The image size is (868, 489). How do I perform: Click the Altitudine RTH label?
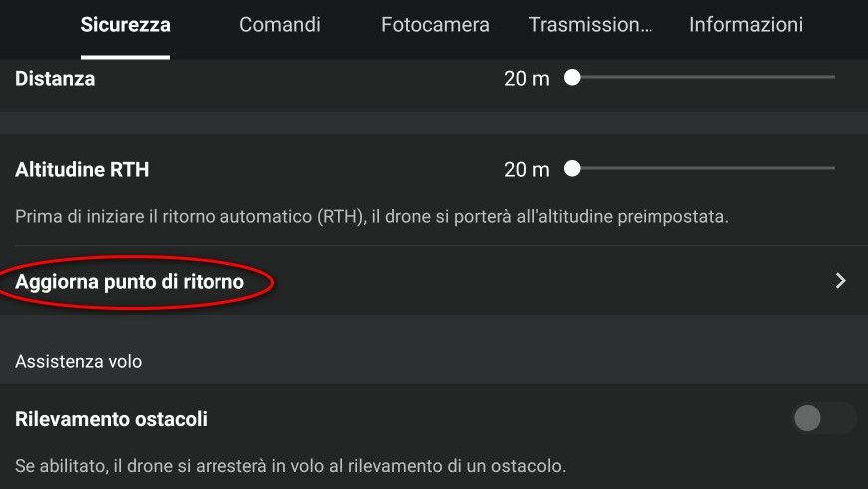82,170
